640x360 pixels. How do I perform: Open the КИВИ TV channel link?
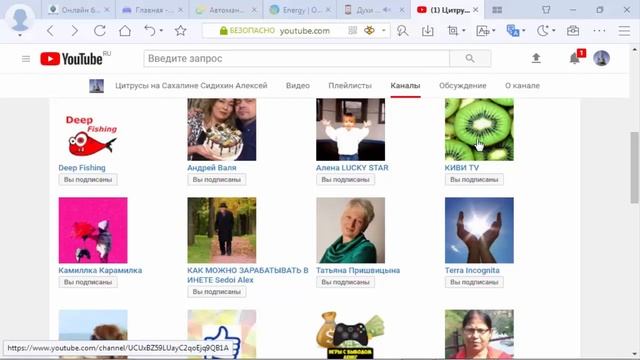coord(462,168)
